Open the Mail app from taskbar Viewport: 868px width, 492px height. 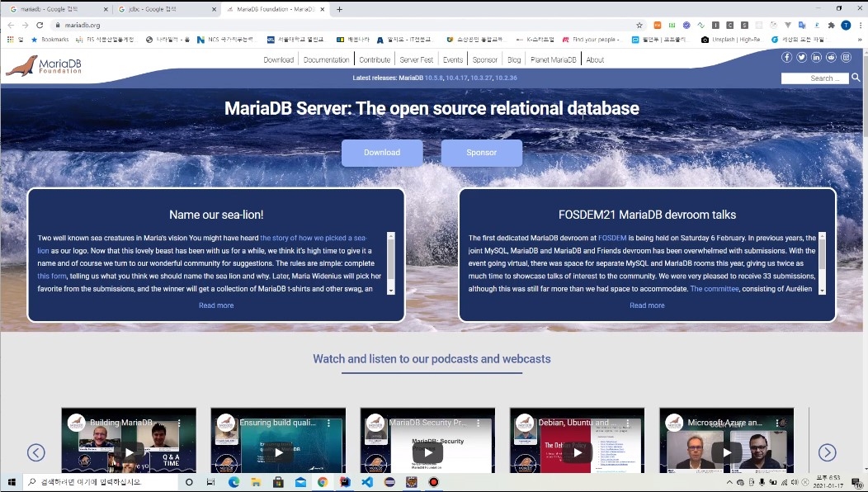coord(300,482)
